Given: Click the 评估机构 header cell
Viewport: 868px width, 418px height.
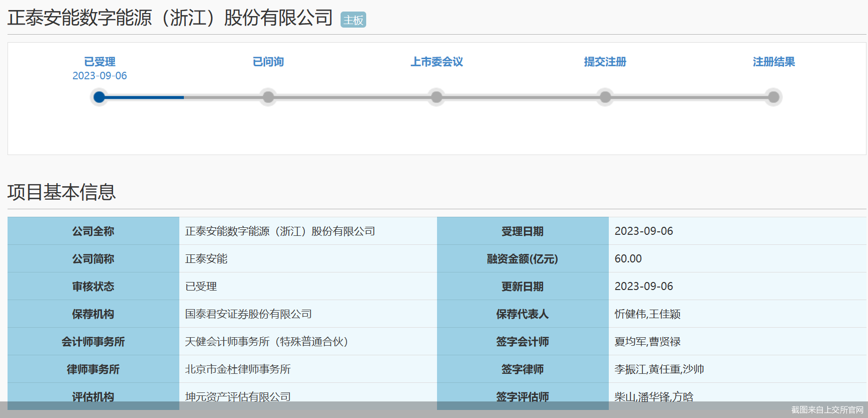Looking at the screenshot, I should pyautogui.click(x=93, y=396).
